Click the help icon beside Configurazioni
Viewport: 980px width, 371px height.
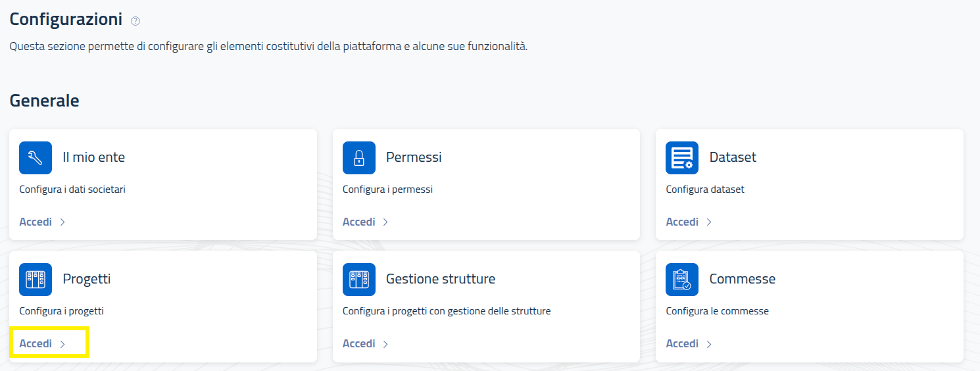click(135, 21)
